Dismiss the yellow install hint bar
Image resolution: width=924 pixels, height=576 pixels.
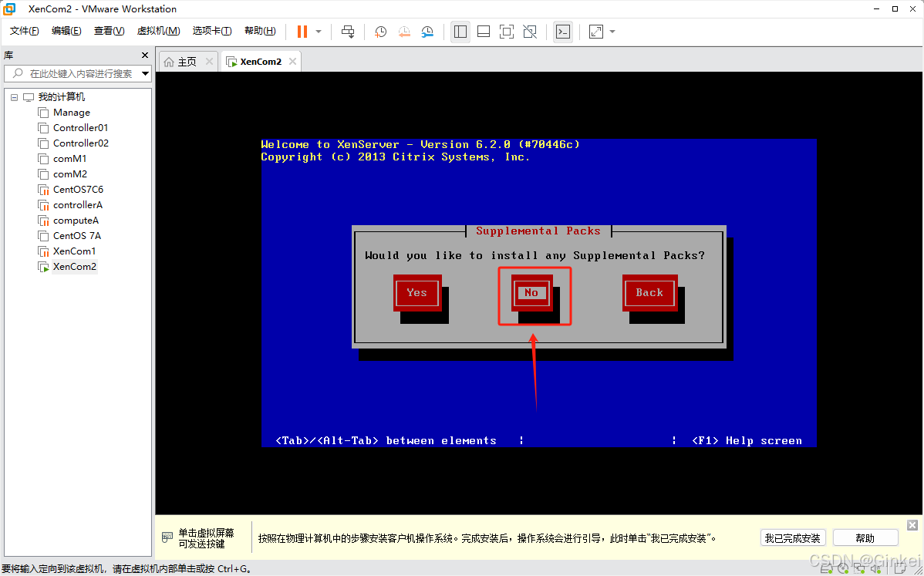coord(912,525)
